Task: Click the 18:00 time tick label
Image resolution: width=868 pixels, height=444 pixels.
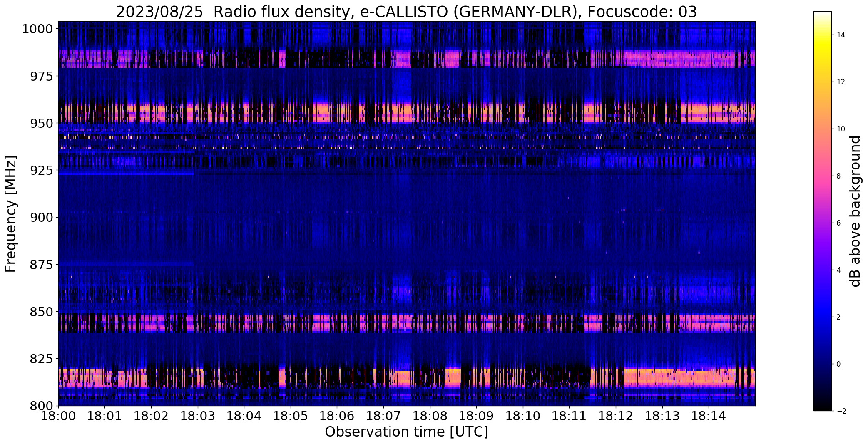Action: tap(58, 416)
